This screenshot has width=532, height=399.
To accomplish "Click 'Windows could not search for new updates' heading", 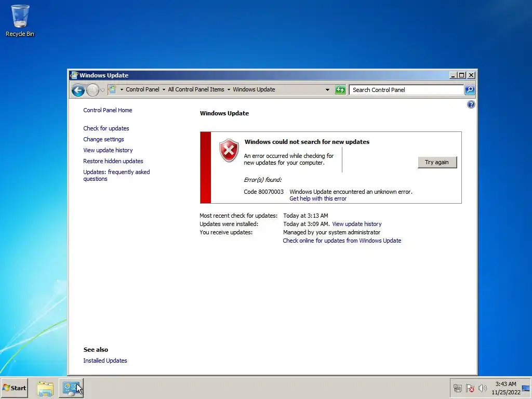I will [307, 142].
